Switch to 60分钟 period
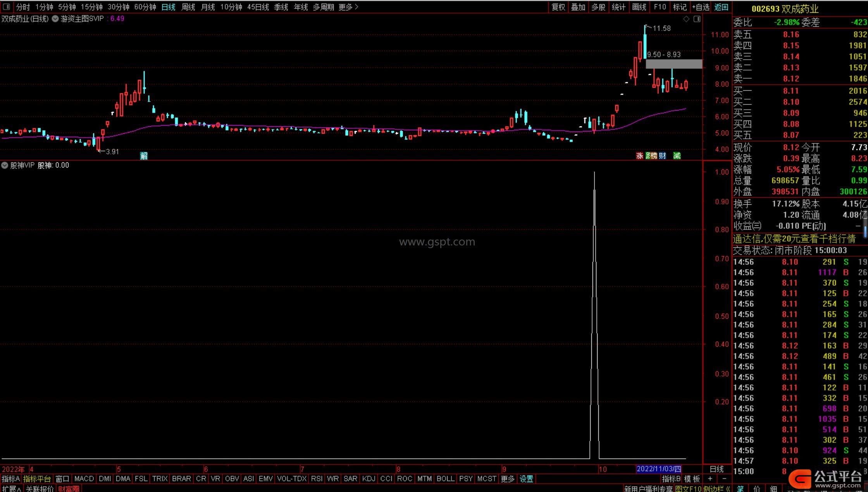Image resolution: width=868 pixels, height=492 pixels. click(x=145, y=7)
